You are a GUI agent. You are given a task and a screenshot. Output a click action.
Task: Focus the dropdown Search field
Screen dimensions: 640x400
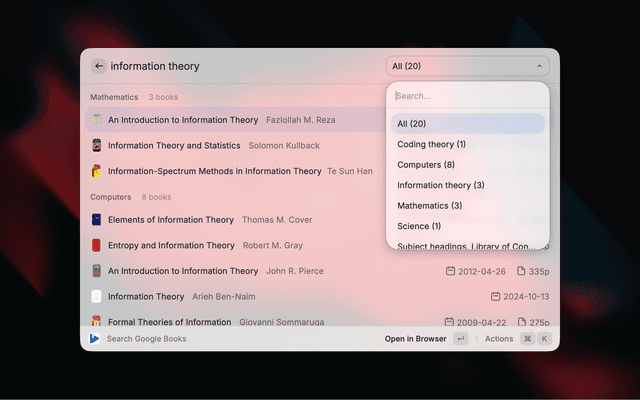(467, 96)
